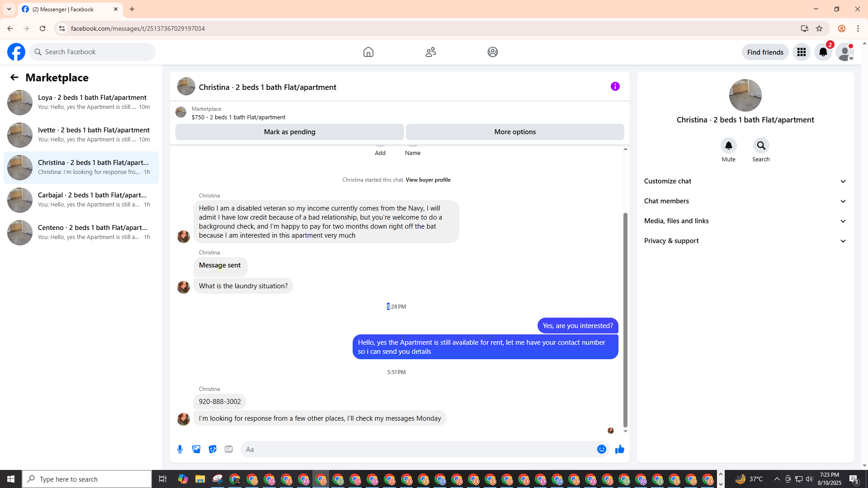Attach a photo using the image icon
The width and height of the screenshot is (868, 488).
(x=196, y=449)
